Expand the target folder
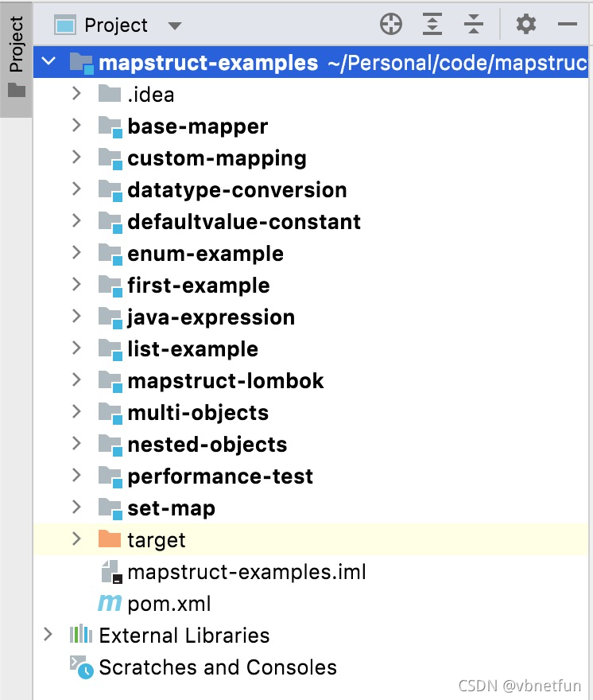Screen dimensions: 593x700 click(76, 539)
